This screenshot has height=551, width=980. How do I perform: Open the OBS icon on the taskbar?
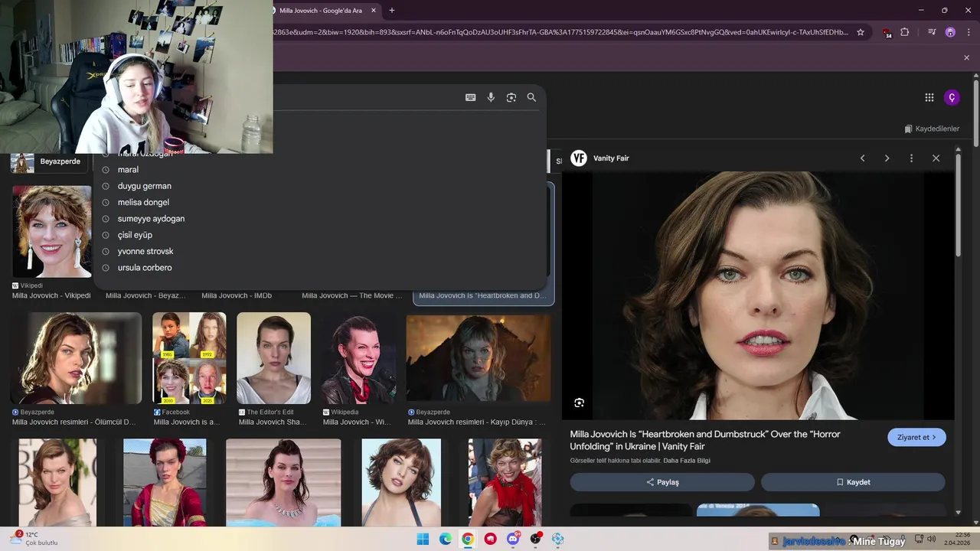[536, 539]
